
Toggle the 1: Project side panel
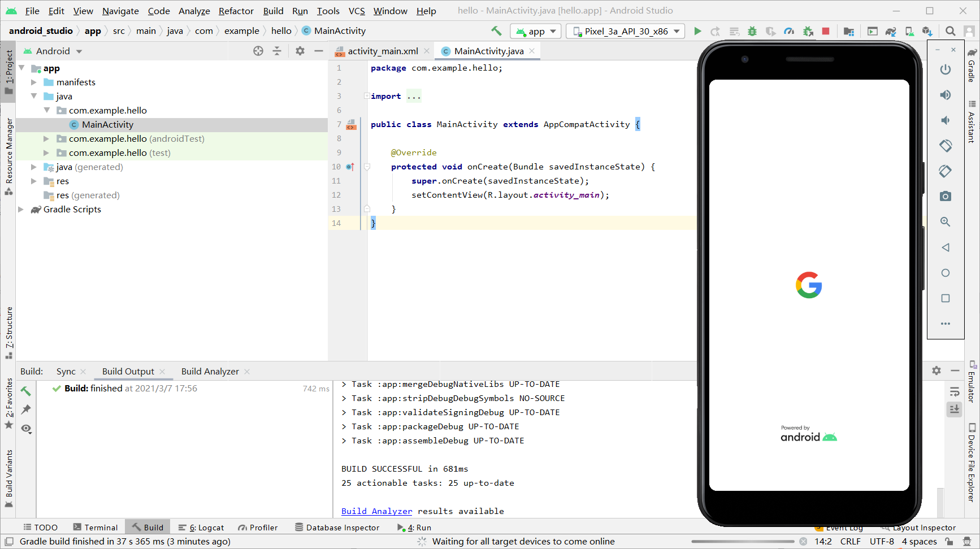(x=8, y=72)
